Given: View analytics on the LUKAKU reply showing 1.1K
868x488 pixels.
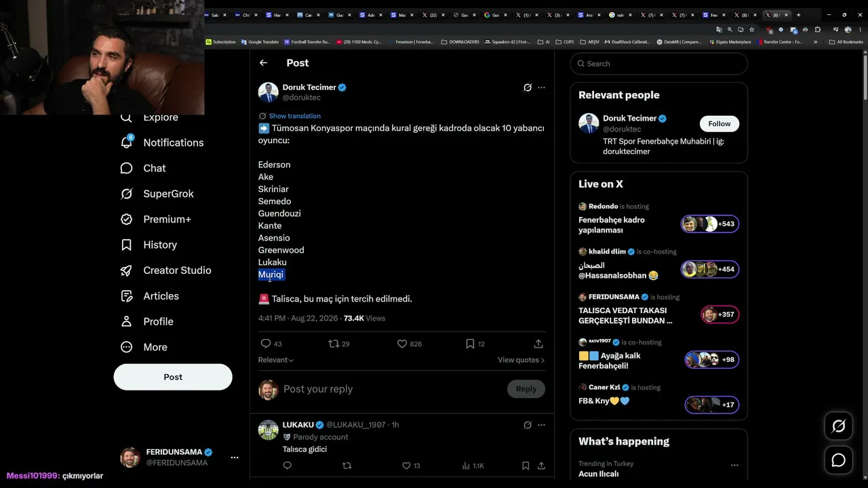Looking at the screenshot, I should point(473,466).
